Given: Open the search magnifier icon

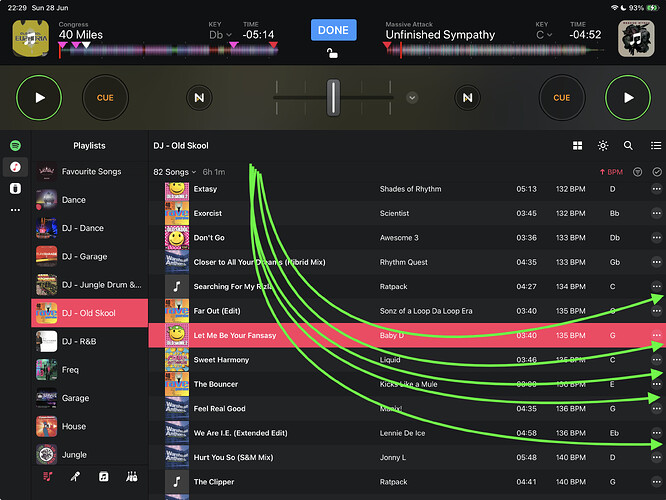Looking at the screenshot, I should (628, 146).
